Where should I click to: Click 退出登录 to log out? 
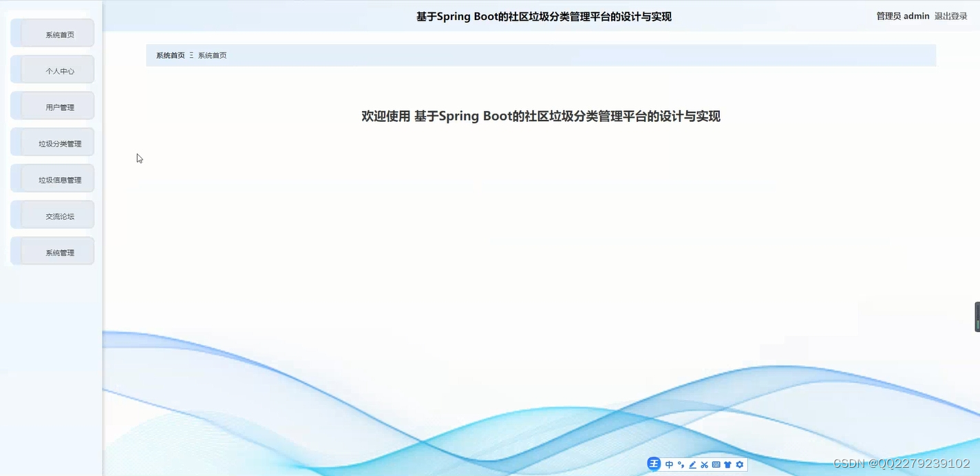(x=952, y=16)
